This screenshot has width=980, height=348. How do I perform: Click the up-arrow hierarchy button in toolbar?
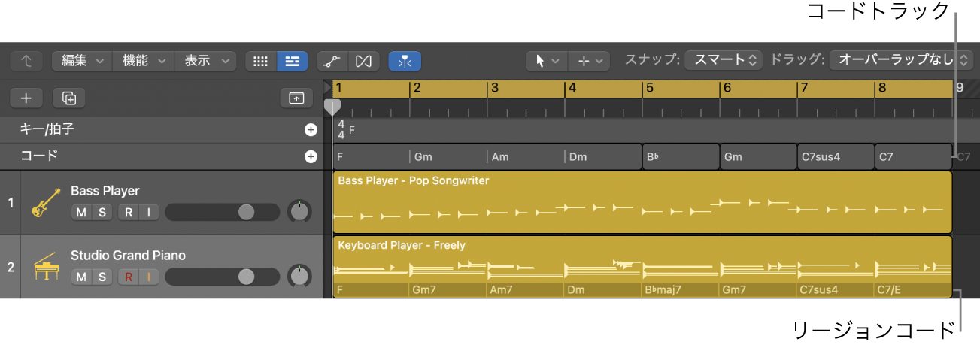pyautogui.click(x=26, y=61)
